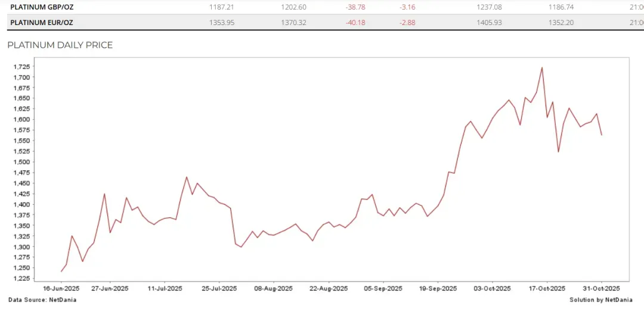Click the 25-Jul-2025 date label
Screen dimensions: 644x312
click(x=219, y=288)
